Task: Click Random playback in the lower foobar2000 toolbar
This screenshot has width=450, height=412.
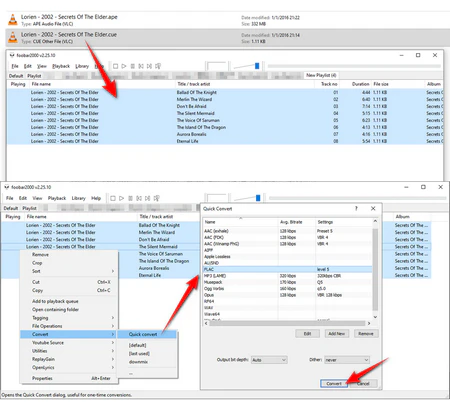Action: (x=156, y=198)
